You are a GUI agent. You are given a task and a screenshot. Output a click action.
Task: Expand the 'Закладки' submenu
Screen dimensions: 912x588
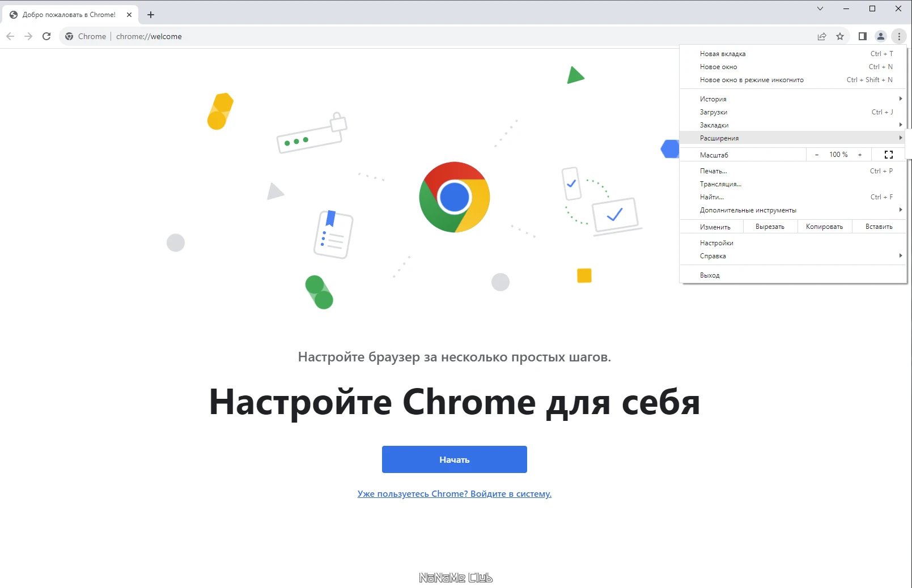793,125
